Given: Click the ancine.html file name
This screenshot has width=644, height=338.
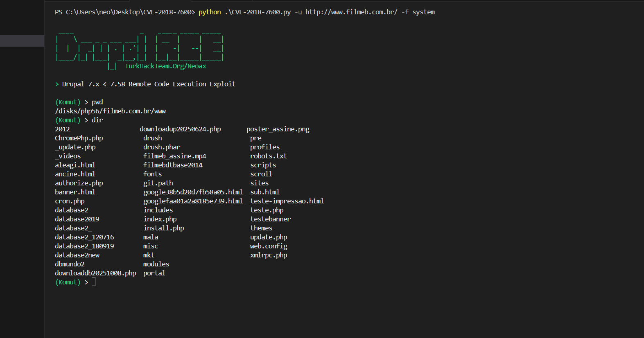Looking at the screenshot, I should click(75, 174).
